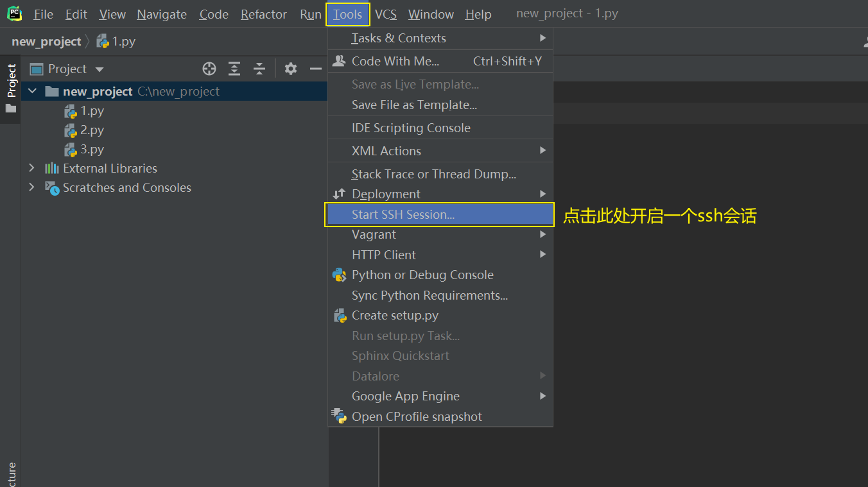Close the open Tools menu via its title
The image size is (868, 487).
[x=347, y=14]
